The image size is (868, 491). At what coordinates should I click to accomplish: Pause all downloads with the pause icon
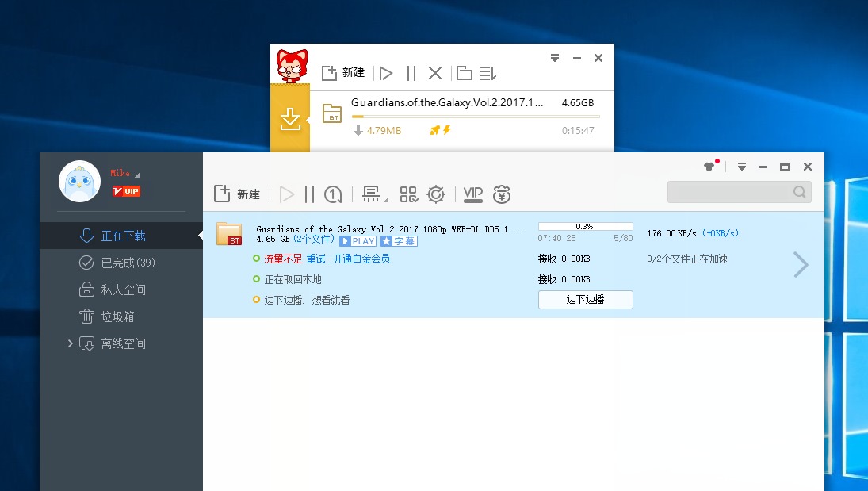click(x=308, y=194)
